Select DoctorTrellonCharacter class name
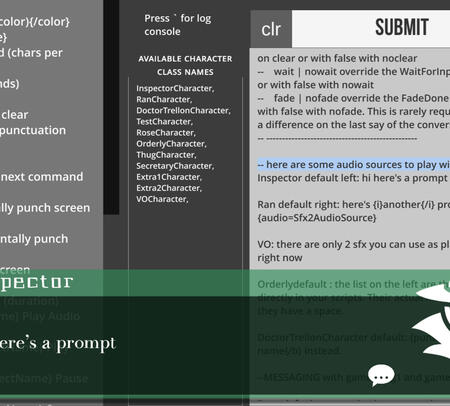This screenshot has height=406, width=450. click(x=183, y=110)
